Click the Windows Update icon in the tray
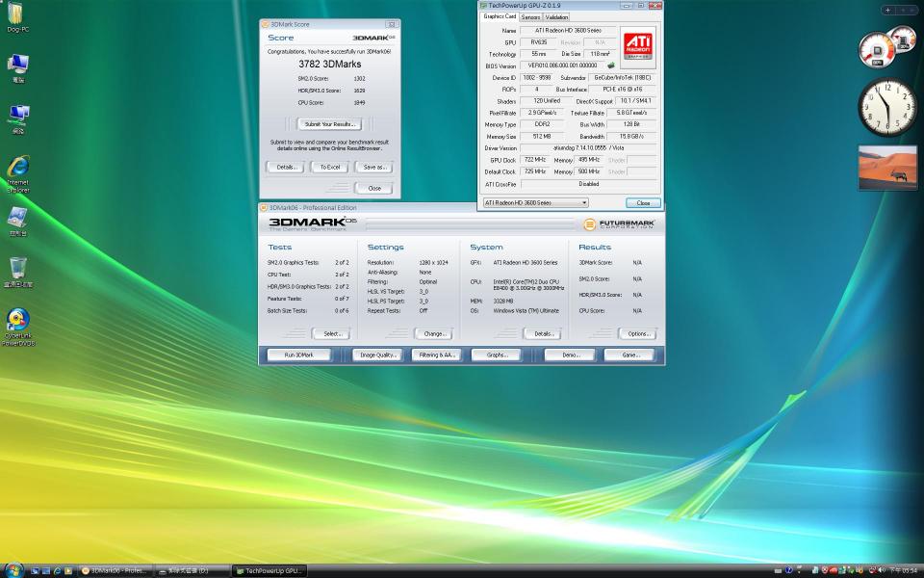Viewport: 924px width, 578px height. 789,569
